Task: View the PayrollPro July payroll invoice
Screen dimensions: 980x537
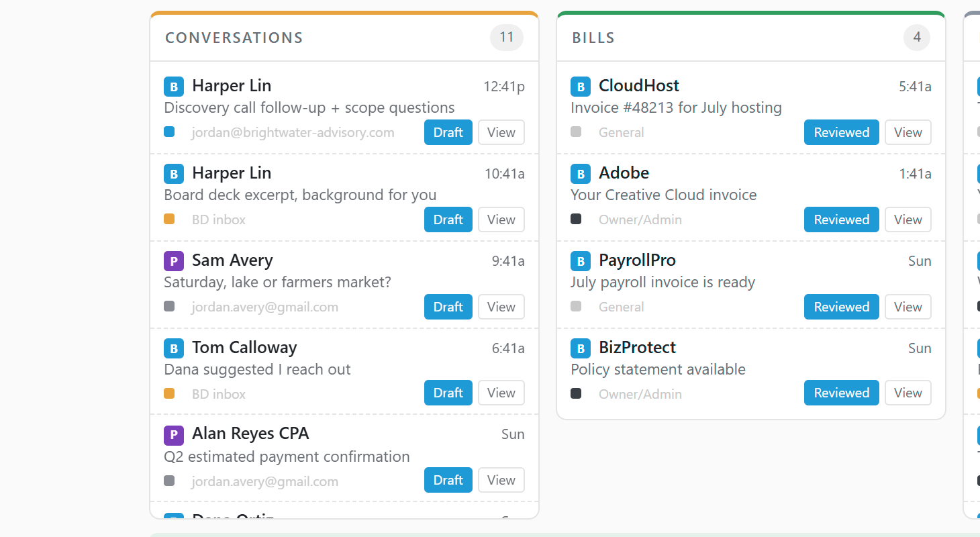Action: (908, 307)
